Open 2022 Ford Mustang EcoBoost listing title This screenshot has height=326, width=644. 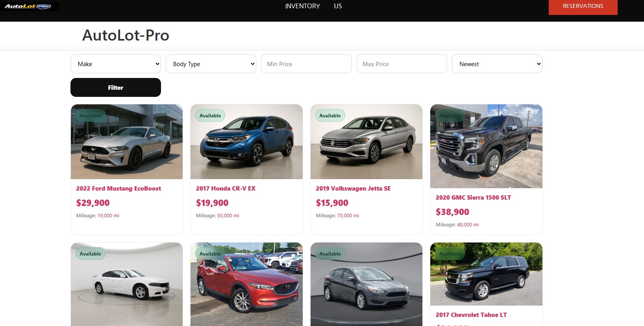(x=118, y=189)
